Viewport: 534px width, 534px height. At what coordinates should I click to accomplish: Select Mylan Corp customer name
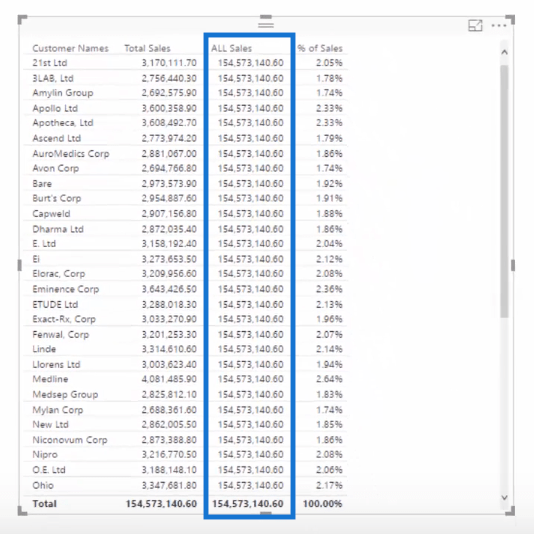click(x=58, y=410)
